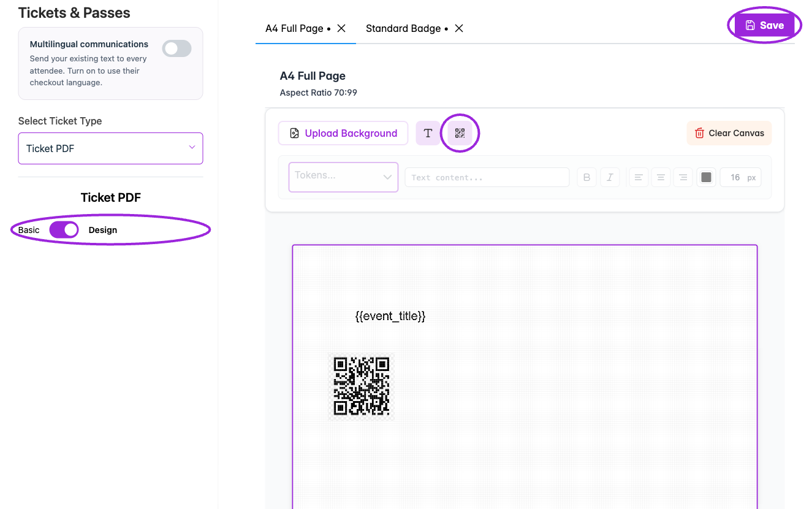Click the Bold formatting icon
The width and height of the screenshot is (812, 509).
click(x=586, y=177)
